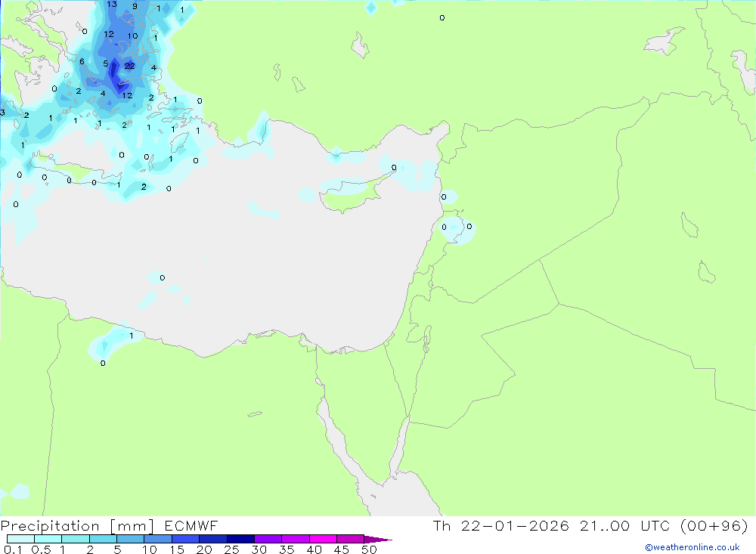
Task: Click the purple arrow at the legend's end
Action: click(x=377, y=539)
